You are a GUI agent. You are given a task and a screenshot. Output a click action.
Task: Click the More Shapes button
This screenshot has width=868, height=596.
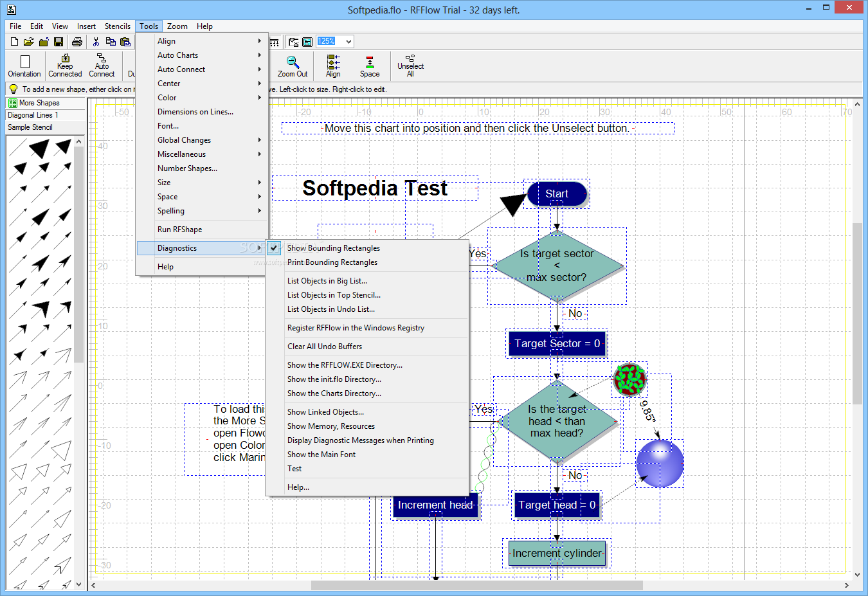point(46,103)
